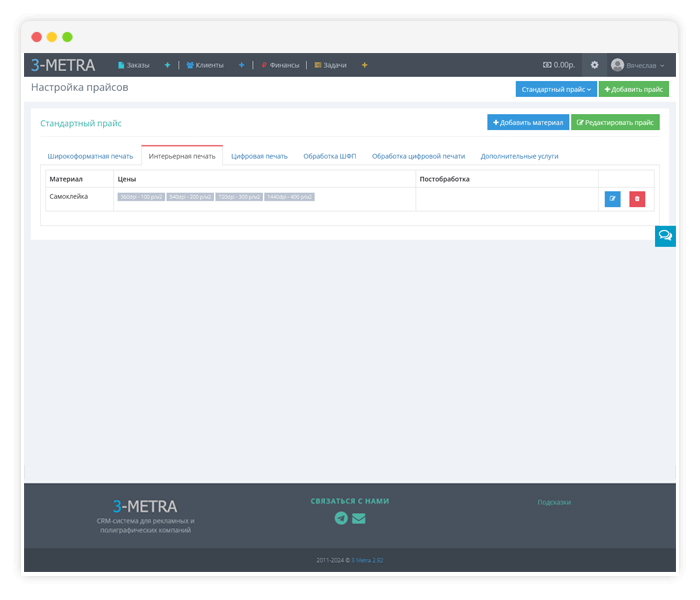Add a new client with plus icon
Screen dimensions: 700x600
pos(242,65)
